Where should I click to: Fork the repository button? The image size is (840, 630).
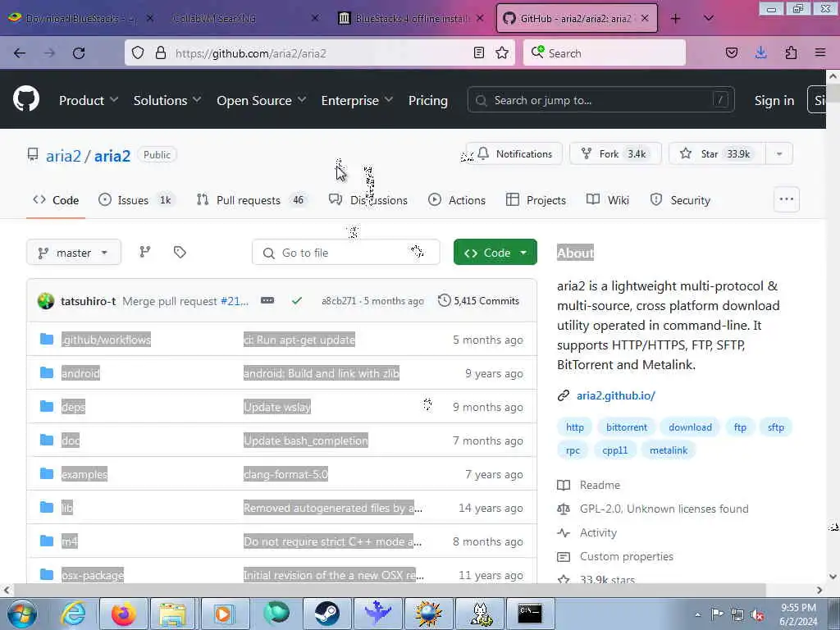(615, 153)
